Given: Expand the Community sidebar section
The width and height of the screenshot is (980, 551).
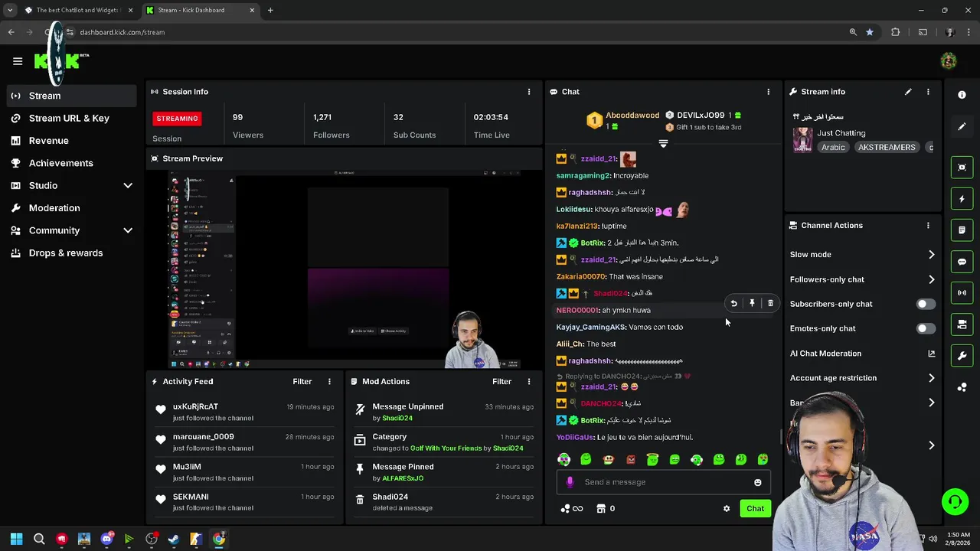Looking at the screenshot, I should (128, 230).
